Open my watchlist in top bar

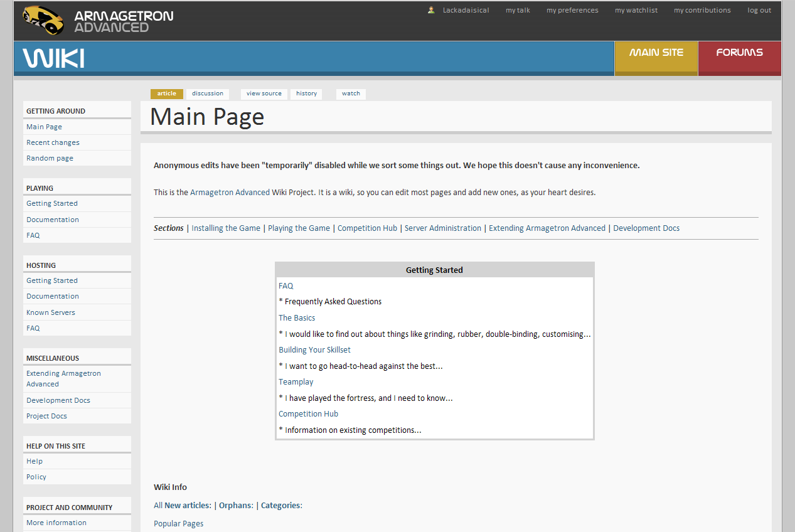click(x=636, y=10)
